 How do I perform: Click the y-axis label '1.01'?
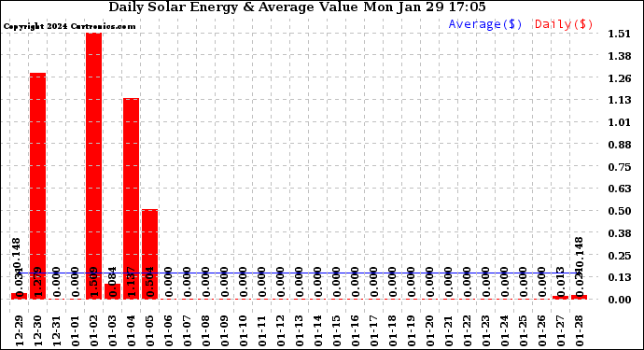coord(620,122)
